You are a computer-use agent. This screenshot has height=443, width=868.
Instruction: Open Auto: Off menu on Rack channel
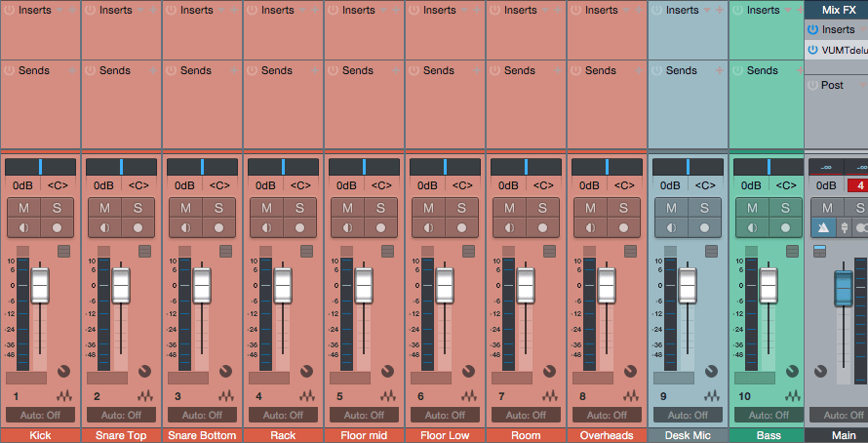[x=284, y=415]
